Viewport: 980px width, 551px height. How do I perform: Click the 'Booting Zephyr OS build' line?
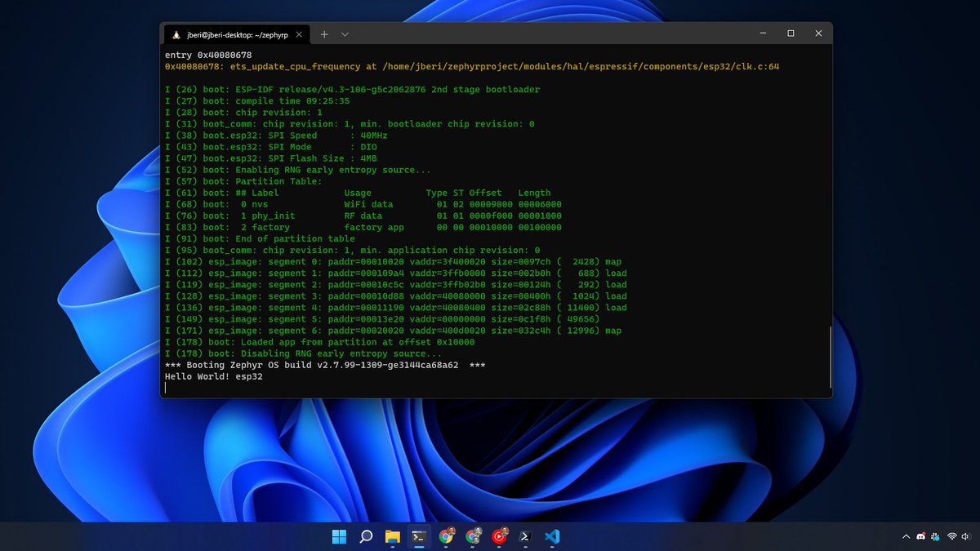pyautogui.click(x=325, y=365)
